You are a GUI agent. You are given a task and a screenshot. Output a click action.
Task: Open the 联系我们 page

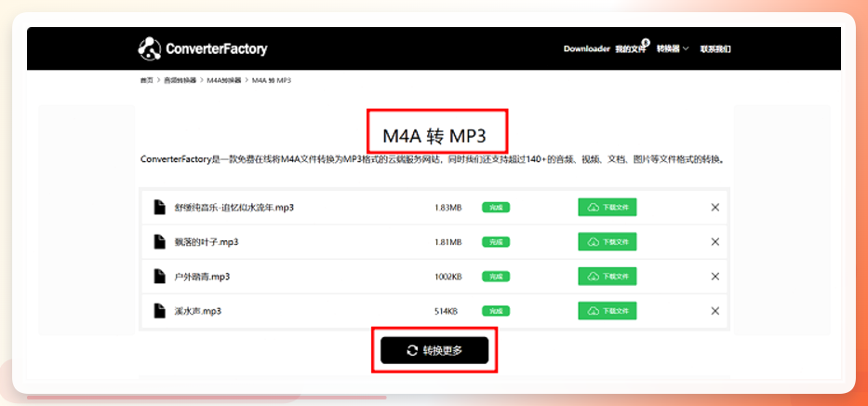click(715, 48)
